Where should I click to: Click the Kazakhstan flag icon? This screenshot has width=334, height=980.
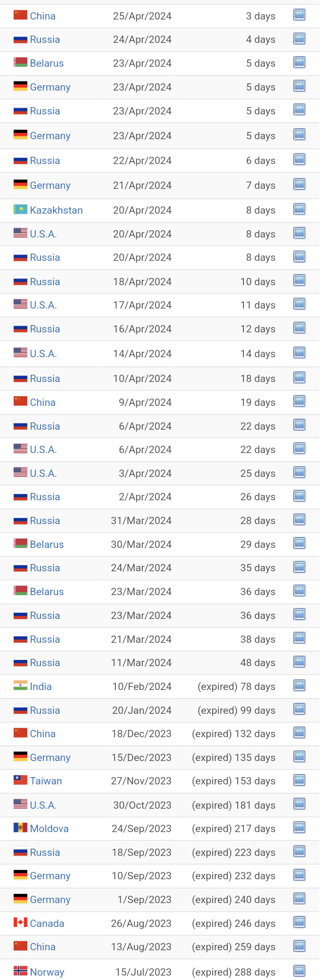click(20, 210)
